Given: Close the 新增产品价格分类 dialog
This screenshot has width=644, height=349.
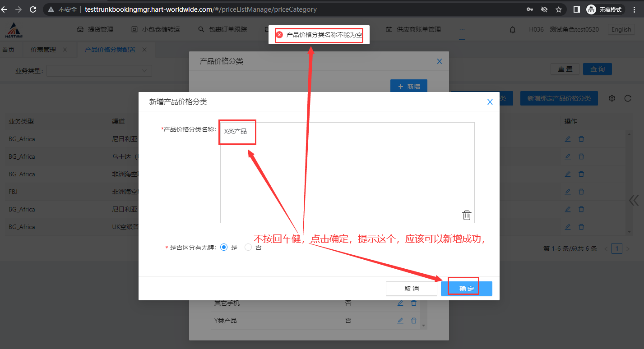Looking at the screenshot, I should coord(490,102).
